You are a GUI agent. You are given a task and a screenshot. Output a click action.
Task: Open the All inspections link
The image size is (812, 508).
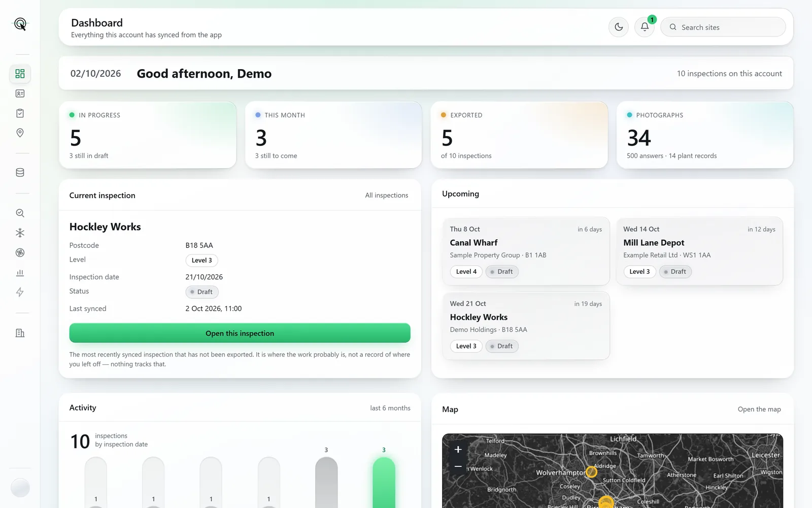pos(386,195)
